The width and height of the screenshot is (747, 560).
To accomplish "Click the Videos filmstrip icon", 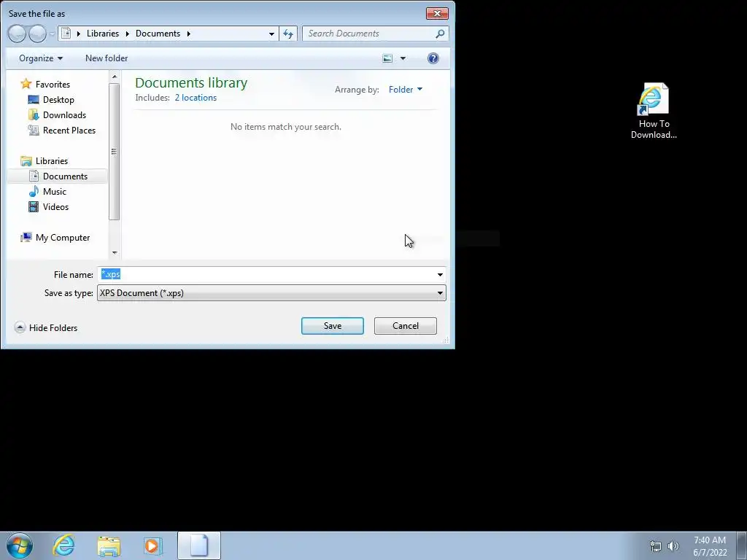I will (34, 206).
